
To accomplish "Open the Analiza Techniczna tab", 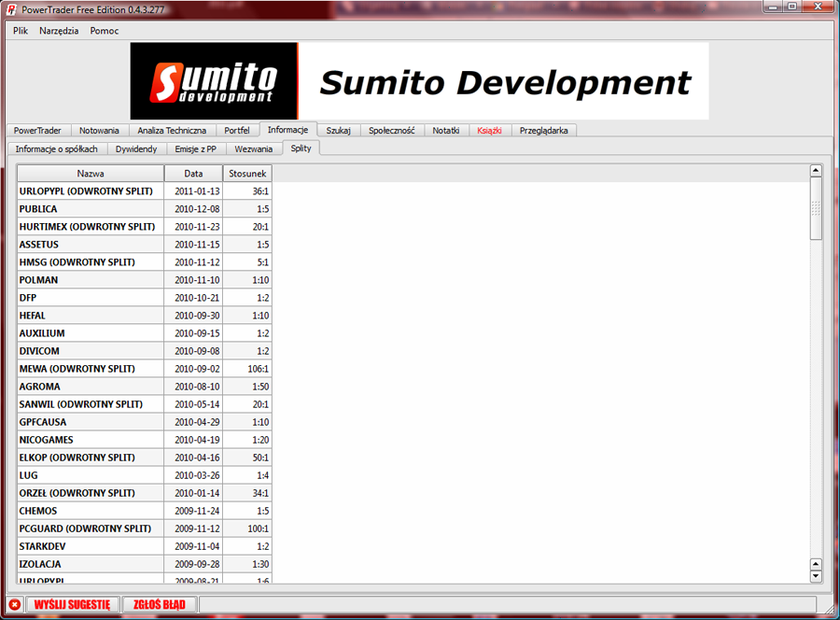I will (172, 130).
